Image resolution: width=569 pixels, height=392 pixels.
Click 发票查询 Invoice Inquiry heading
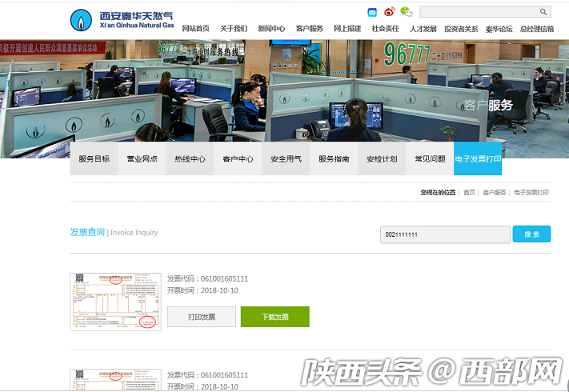[x=114, y=232]
